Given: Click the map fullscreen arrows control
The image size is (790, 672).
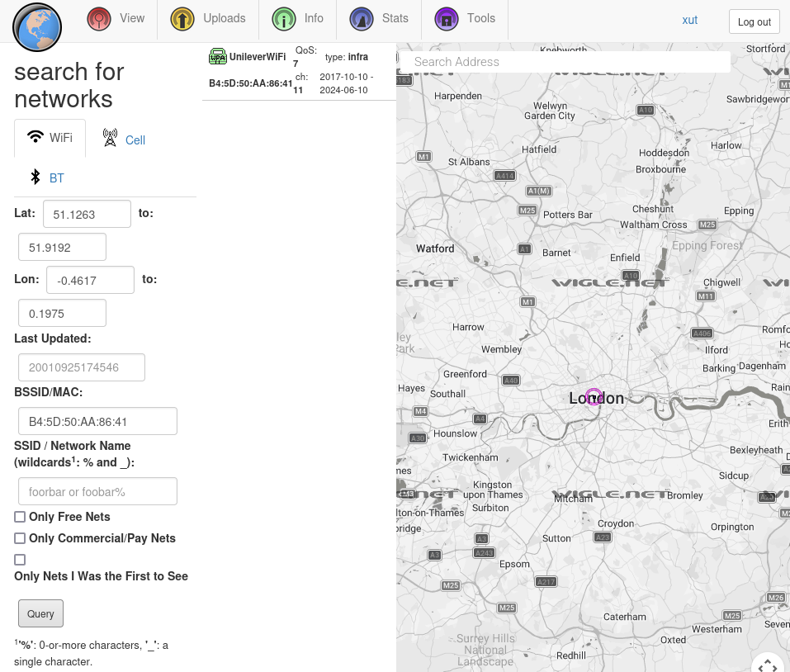Looking at the screenshot, I should coord(768,665).
